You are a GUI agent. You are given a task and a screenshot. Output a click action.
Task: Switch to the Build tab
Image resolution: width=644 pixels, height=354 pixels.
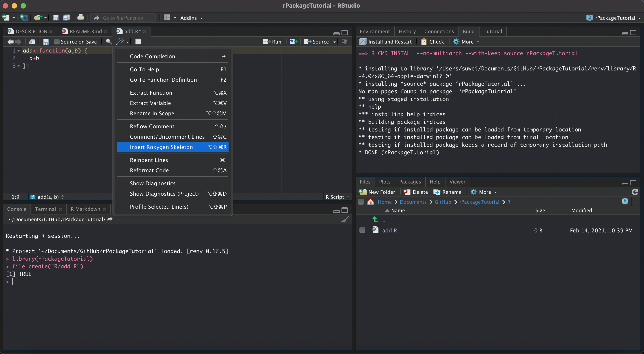469,31
